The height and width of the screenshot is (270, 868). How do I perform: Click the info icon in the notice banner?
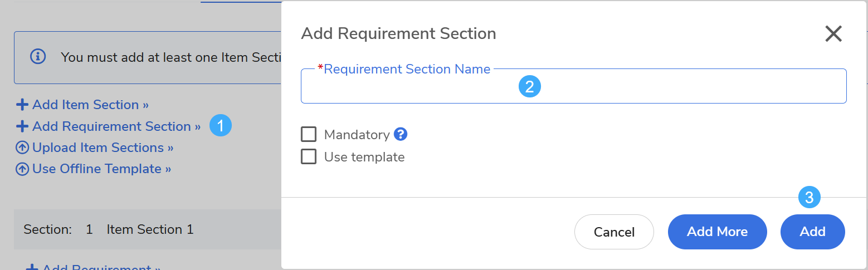[38, 57]
